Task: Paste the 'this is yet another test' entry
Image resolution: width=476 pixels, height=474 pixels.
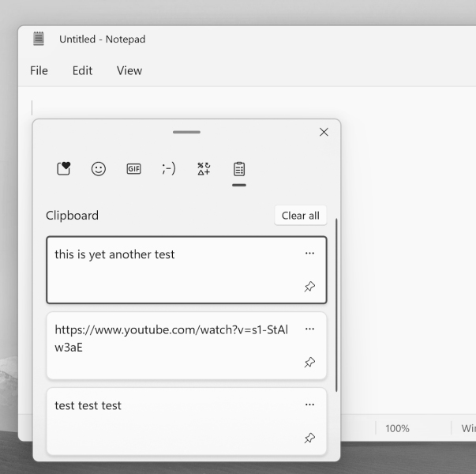Action: [166, 270]
